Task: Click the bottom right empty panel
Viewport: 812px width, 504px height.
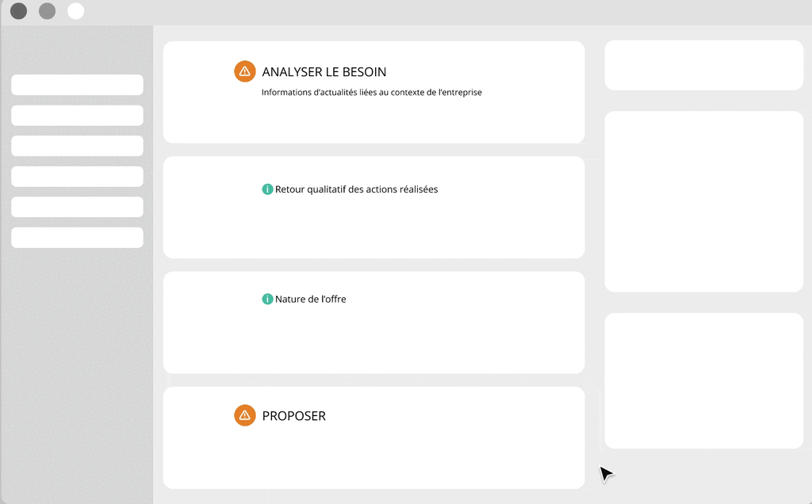Action: pyautogui.click(x=704, y=381)
